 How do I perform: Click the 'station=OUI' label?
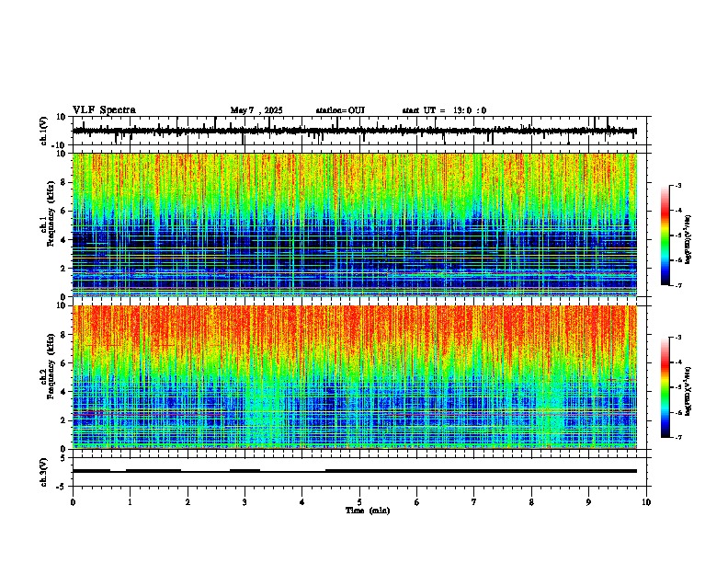pos(340,110)
